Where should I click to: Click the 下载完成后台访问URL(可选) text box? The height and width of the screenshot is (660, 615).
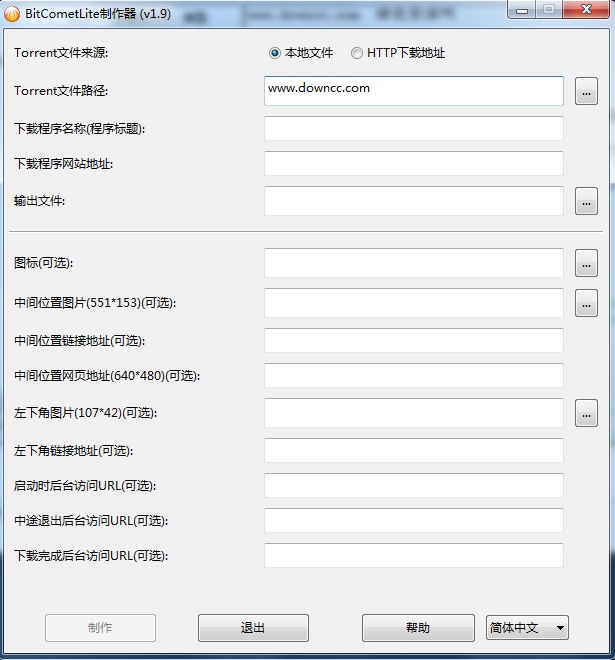[413, 556]
